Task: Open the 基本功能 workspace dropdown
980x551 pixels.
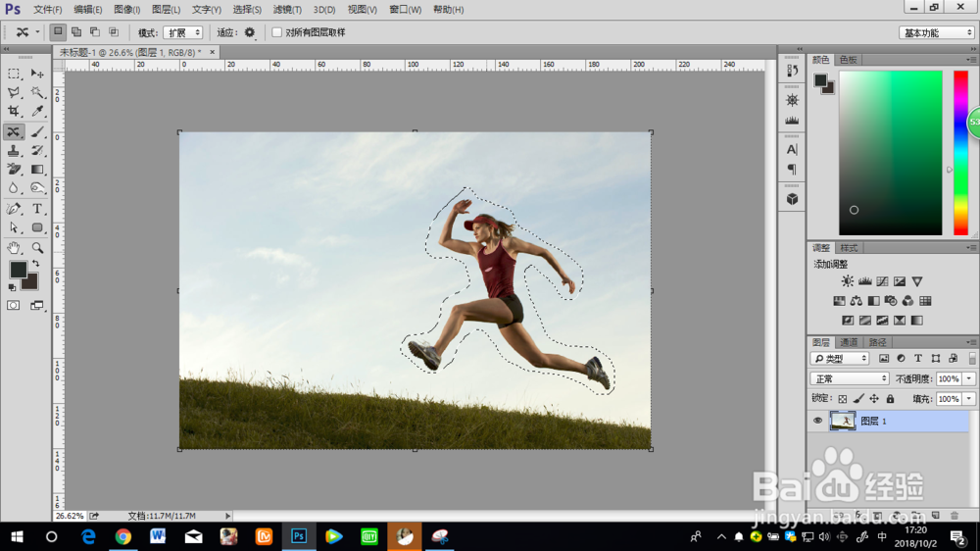Action: pos(937,32)
